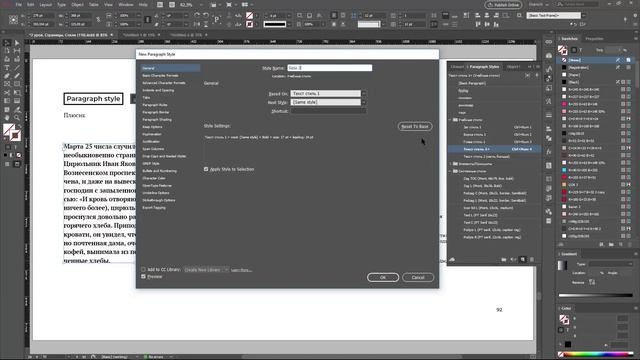Viewport: 640px width, 360px height.
Task: Select the Zoom tool
Action: point(17,118)
